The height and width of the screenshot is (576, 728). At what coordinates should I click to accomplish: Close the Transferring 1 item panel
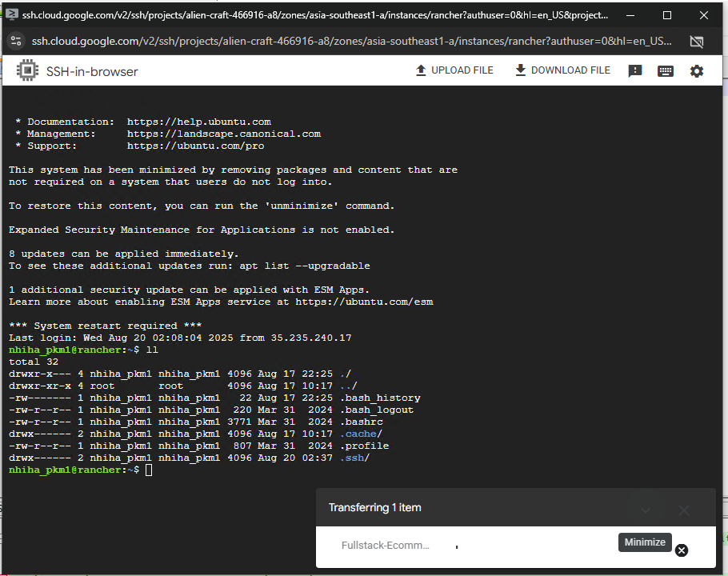coord(684,510)
